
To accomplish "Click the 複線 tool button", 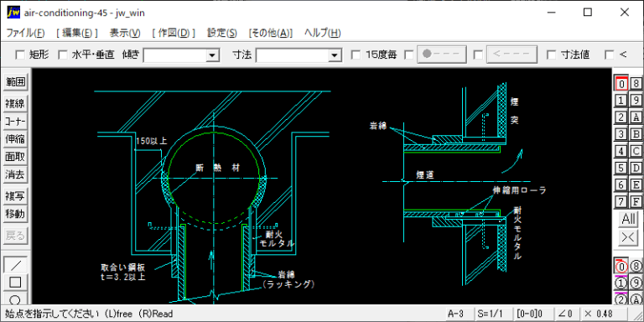I will point(16,104).
